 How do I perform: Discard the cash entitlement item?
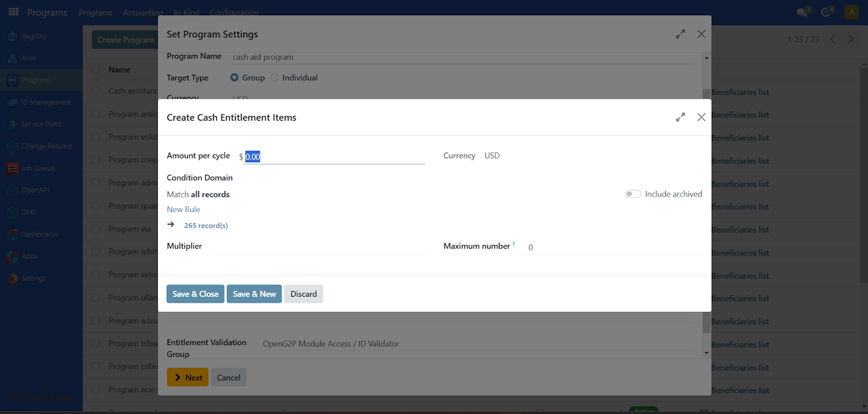(x=304, y=294)
